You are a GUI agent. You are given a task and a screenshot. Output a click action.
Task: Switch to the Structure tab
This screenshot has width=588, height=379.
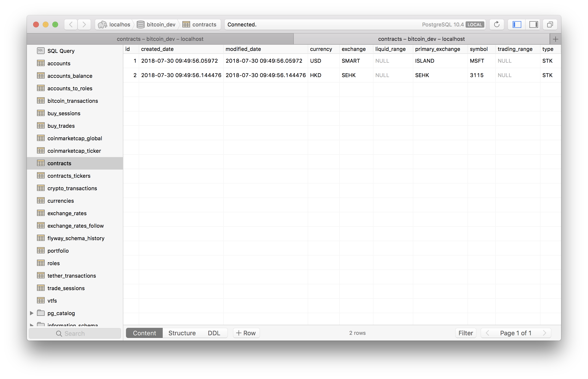[x=182, y=333]
